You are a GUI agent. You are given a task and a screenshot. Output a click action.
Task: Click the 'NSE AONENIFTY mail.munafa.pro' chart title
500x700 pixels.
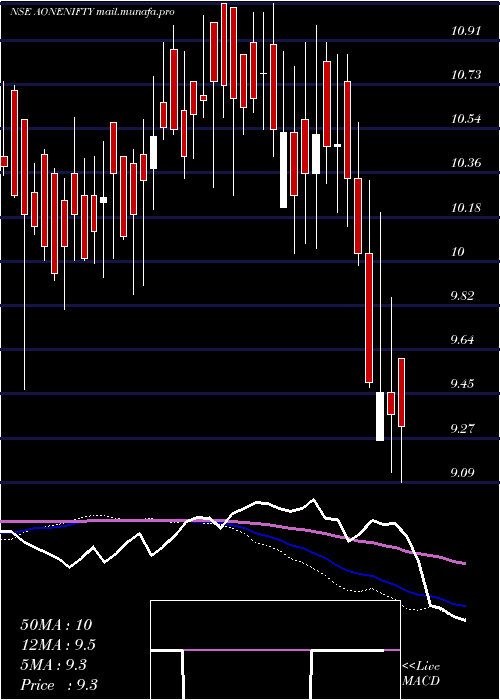point(92,12)
